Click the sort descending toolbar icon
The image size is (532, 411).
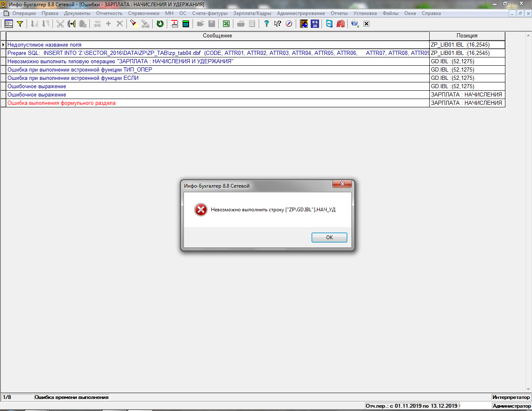(x=46, y=24)
